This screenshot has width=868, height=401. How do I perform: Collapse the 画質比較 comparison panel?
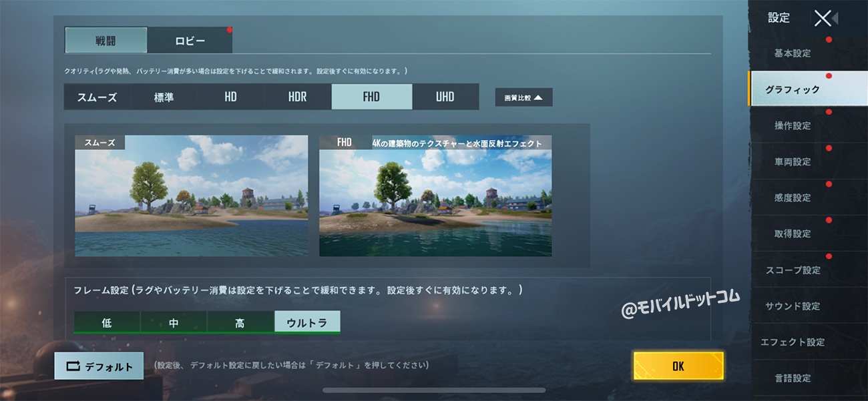[x=523, y=97]
